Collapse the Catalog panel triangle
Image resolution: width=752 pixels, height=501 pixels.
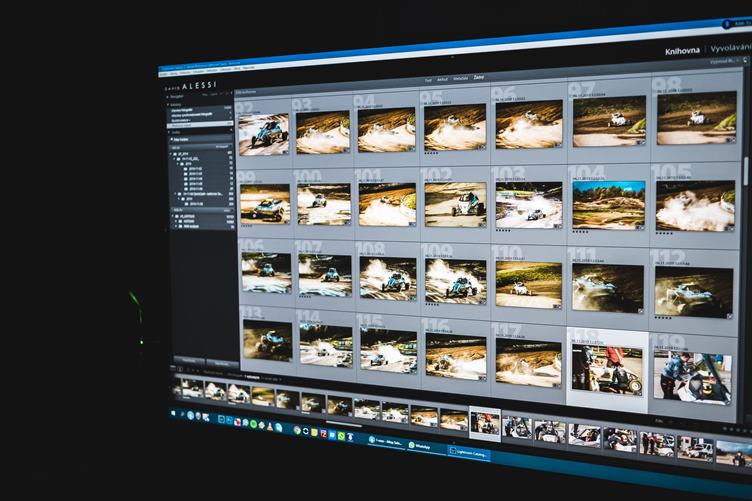coord(168,104)
